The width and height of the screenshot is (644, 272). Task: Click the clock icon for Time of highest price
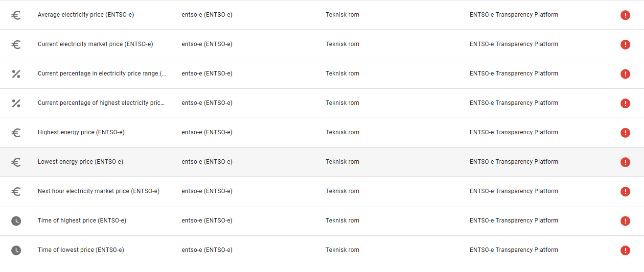[x=16, y=221]
